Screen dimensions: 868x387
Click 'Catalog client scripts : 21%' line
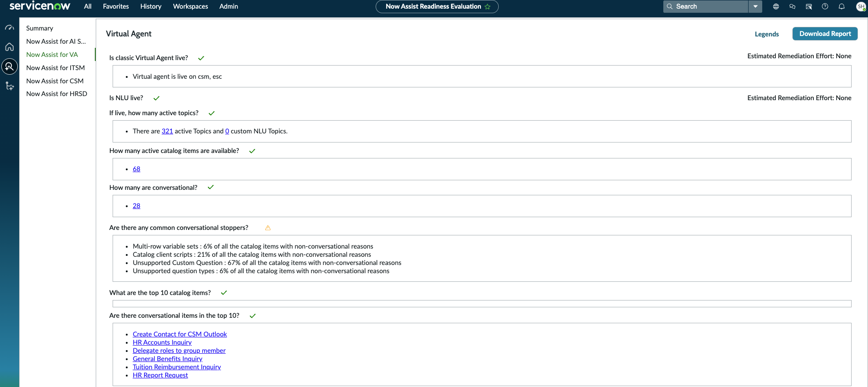[252, 255]
